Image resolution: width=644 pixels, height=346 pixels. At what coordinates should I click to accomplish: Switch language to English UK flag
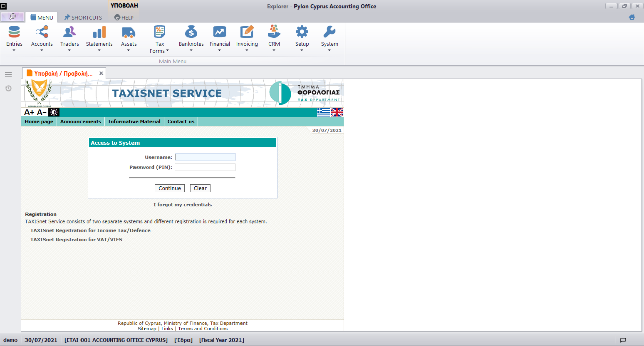(337, 112)
